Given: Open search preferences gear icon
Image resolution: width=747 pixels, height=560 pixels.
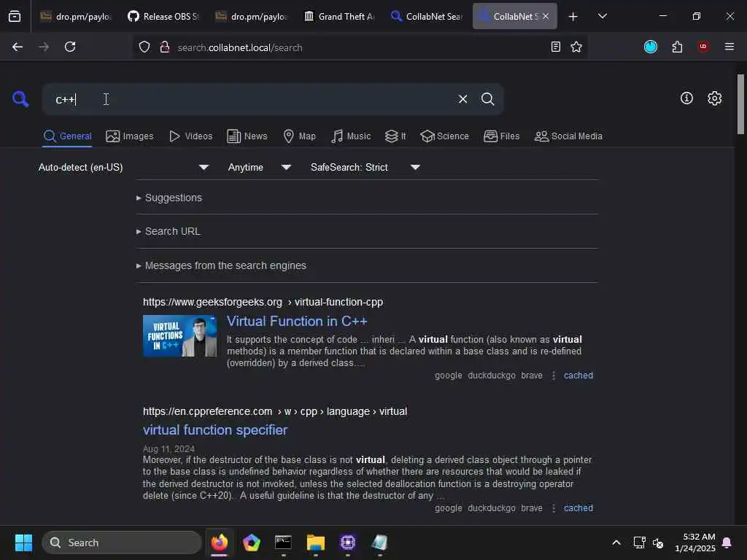Looking at the screenshot, I should pyautogui.click(x=714, y=98).
